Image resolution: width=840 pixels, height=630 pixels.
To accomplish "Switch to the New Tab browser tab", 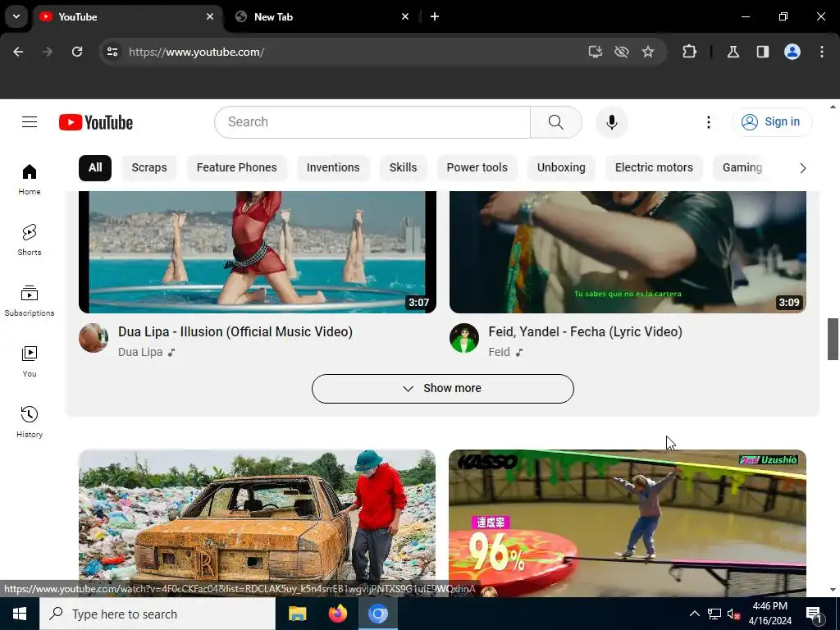I will [x=322, y=16].
